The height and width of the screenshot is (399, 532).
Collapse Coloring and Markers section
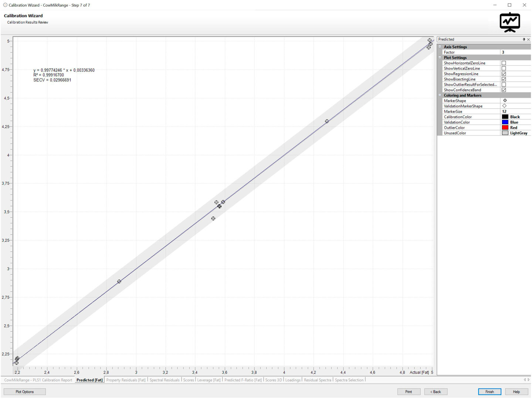click(x=440, y=95)
